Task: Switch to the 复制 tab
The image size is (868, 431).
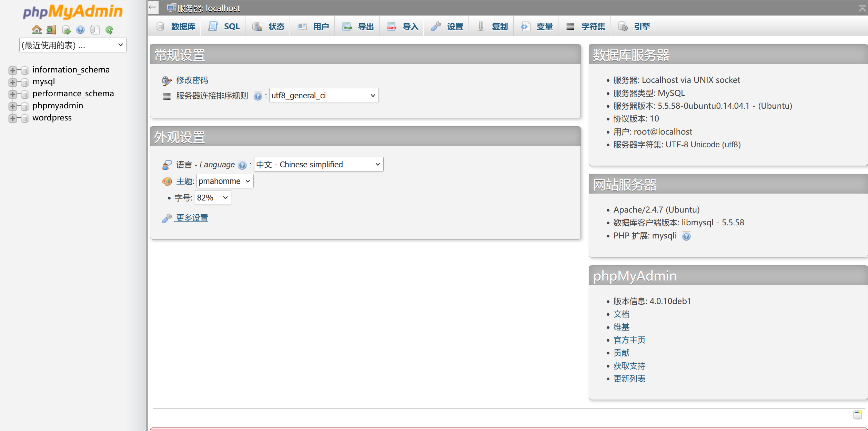Action: pos(492,26)
